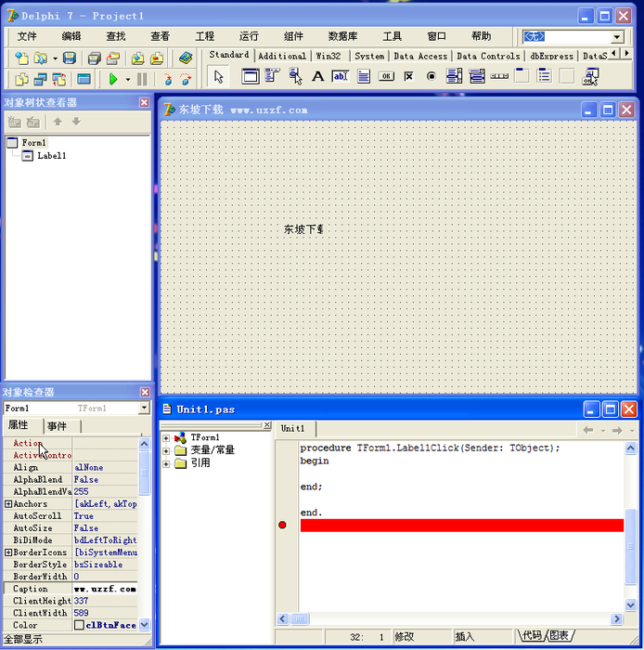Switch to the Additional component palette tab

tap(282, 56)
